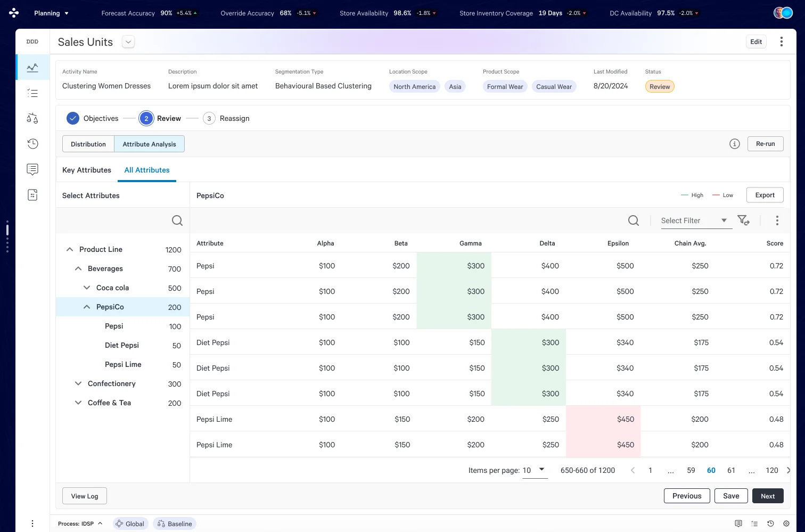
Task: Open the calculator sheet sidebar icon
Action: pos(32,195)
